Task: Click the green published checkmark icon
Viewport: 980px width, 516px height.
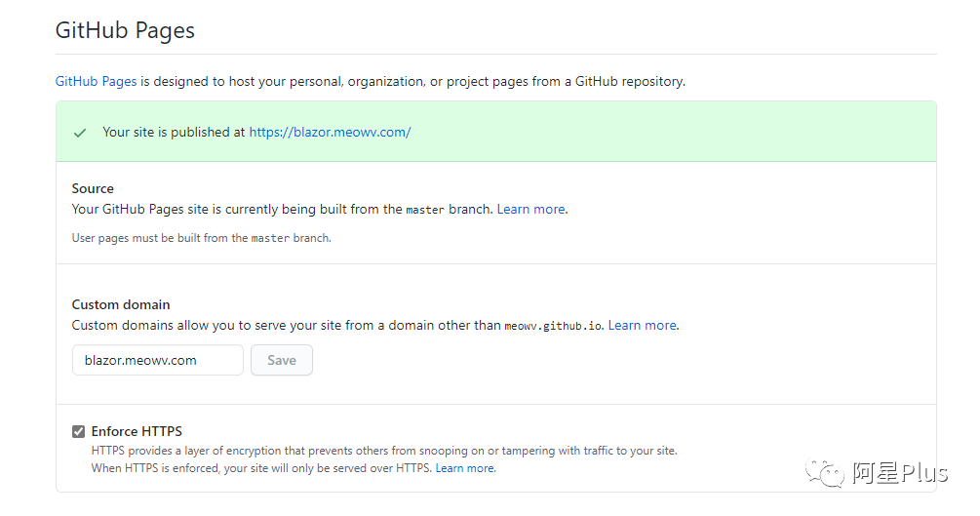Action: [x=80, y=133]
